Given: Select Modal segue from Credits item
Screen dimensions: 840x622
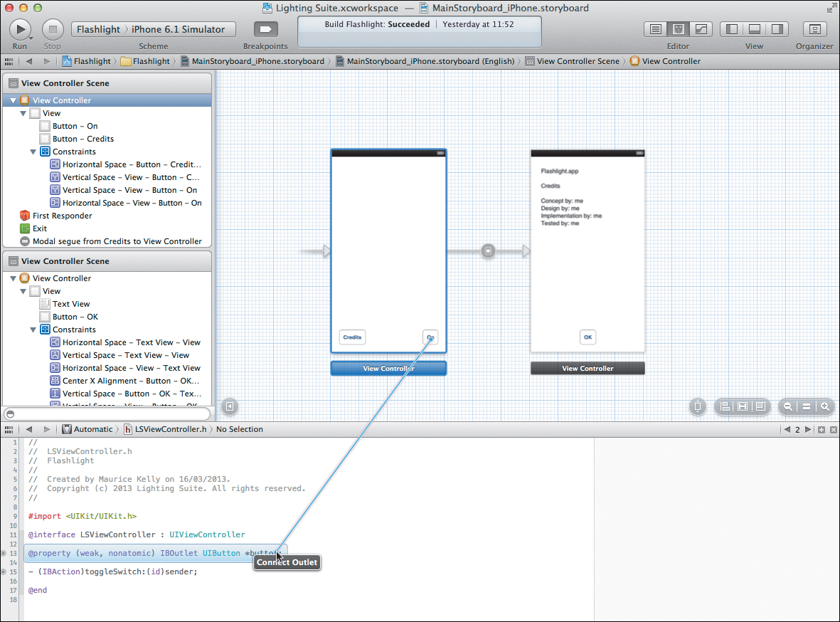Looking at the screenshot, I should (x=111, y=241).
